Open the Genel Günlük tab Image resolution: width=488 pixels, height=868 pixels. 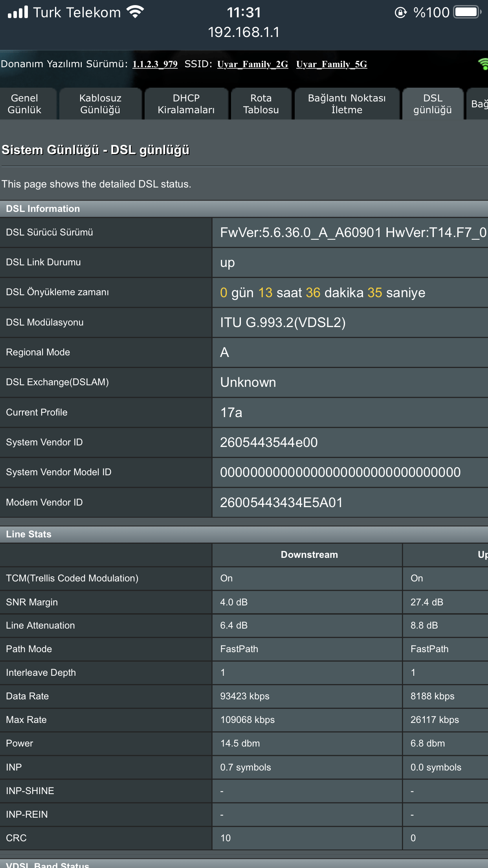coord(24,104)
